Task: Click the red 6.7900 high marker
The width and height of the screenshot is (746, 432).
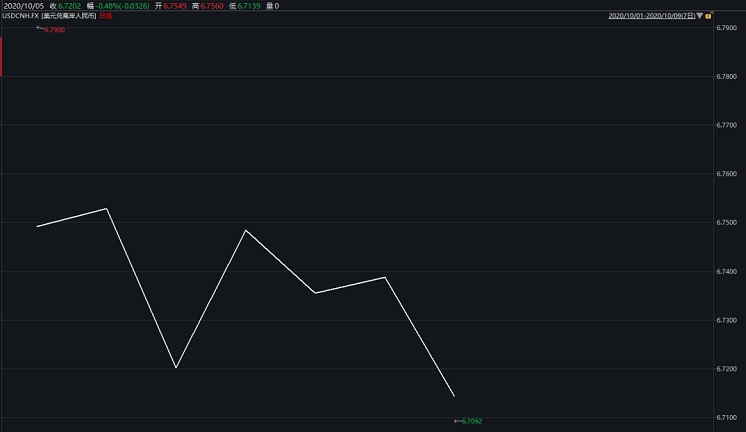Action: pyautogui.click(x=53, y=30)
